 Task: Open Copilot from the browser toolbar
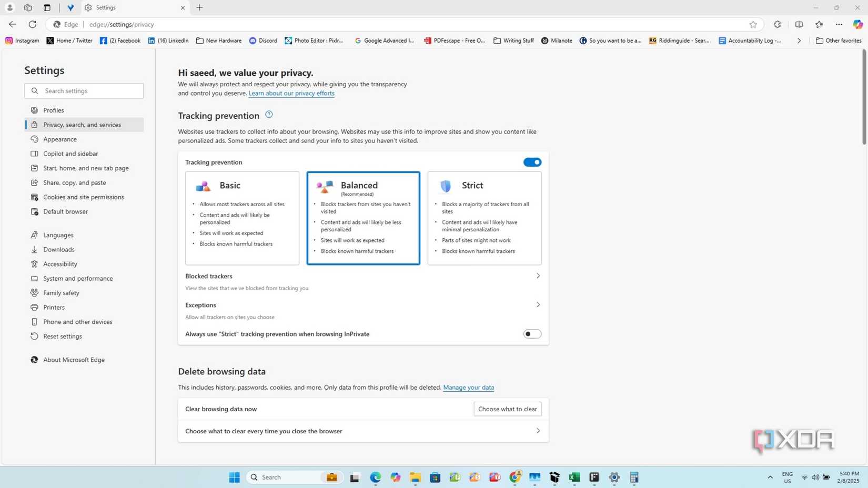tap(857, 24)
